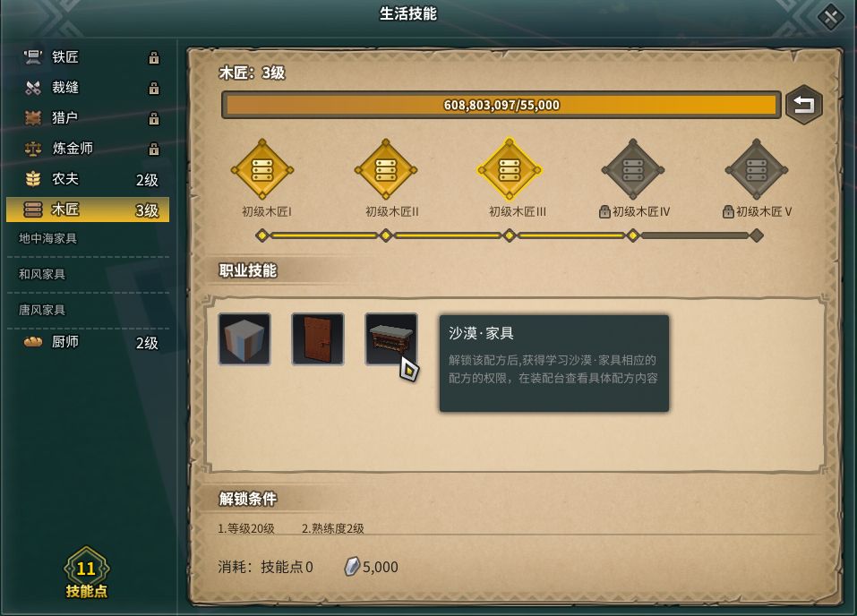Open the locked 裁缝 profession
The width and height of the screenshot is (857, 616).
(88, 88)
